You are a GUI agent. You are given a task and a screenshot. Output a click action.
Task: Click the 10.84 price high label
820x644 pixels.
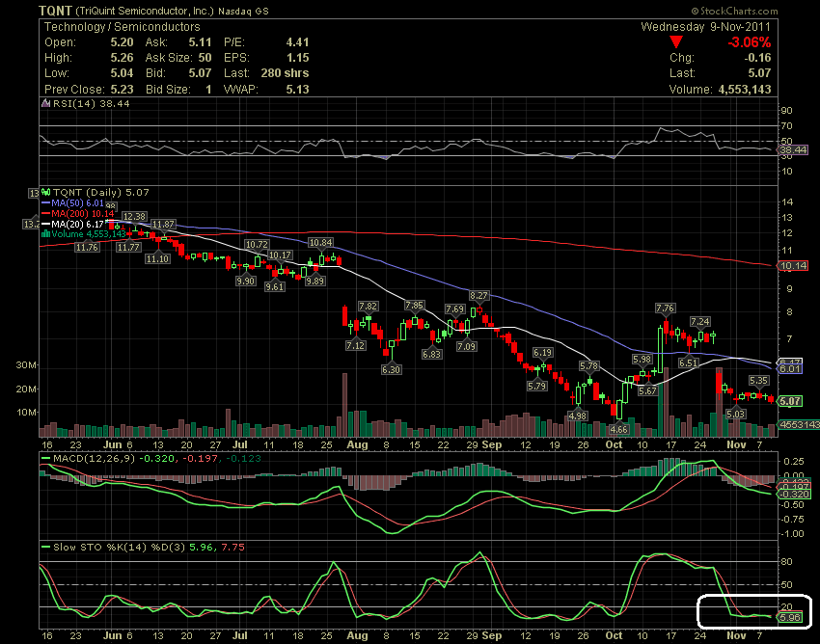point(320,243)
